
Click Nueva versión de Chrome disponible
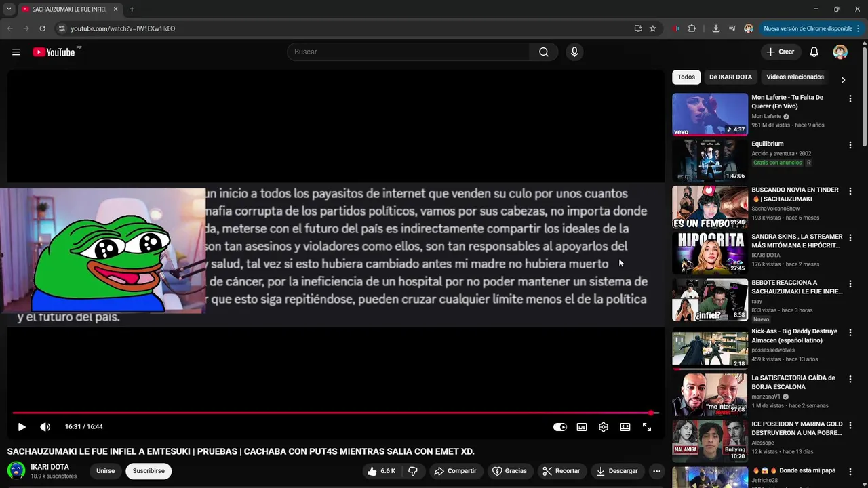[812, 28]
